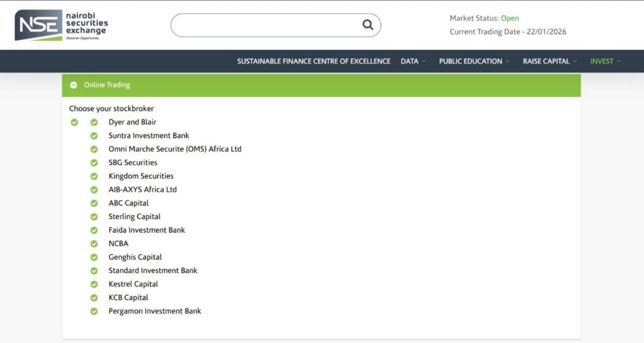Click check icon beside Omni Marche Securite
This screenshot has height=343, width=644.
tap(94, 150)
